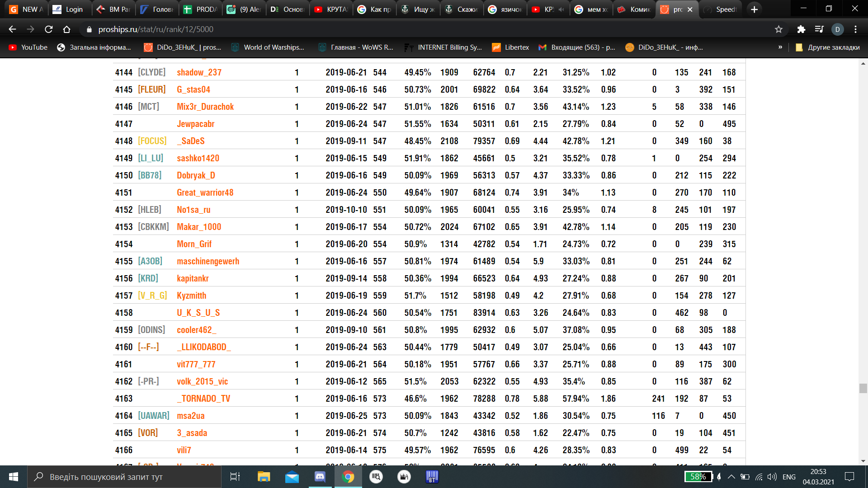Open the Libertex bookmark
Screen dimensions: 868x488
click(x=510, y=47)
